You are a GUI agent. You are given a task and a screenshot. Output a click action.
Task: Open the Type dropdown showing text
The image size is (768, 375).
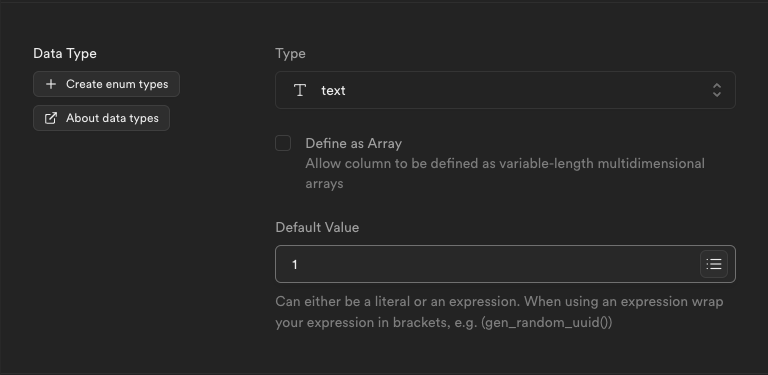(505, 90)
